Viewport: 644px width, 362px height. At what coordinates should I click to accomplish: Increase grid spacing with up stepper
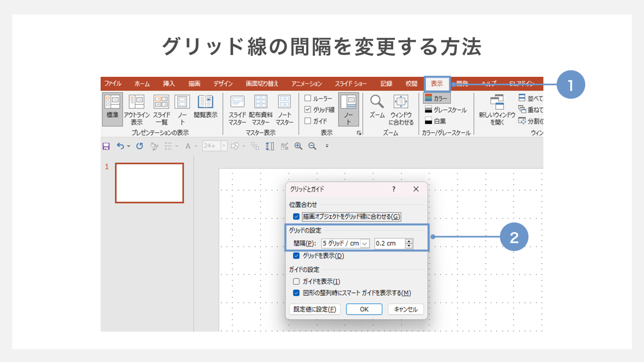tap(409, 241)
